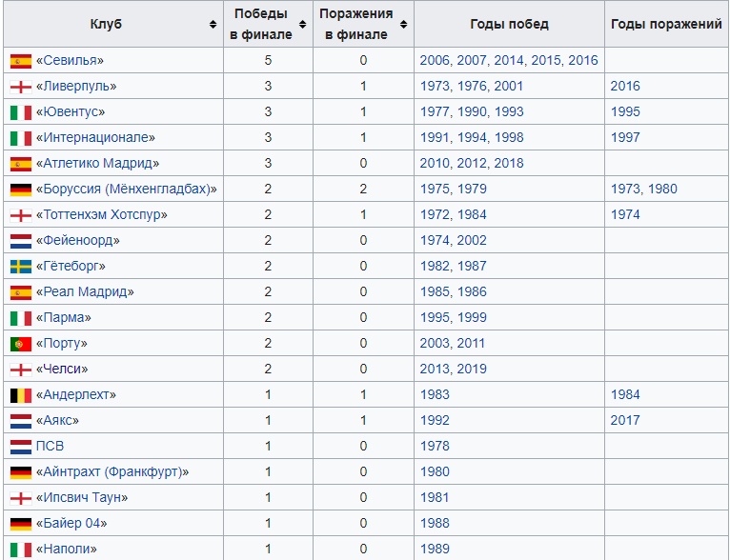The height and width of the screenshot is (560, 730).
Task: Open the «Андерлехт» club link
Action: [x=76, y=394]
